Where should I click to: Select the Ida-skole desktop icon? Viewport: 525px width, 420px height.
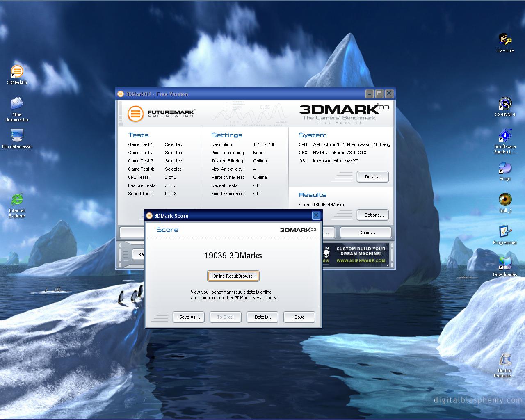(505, 40)
